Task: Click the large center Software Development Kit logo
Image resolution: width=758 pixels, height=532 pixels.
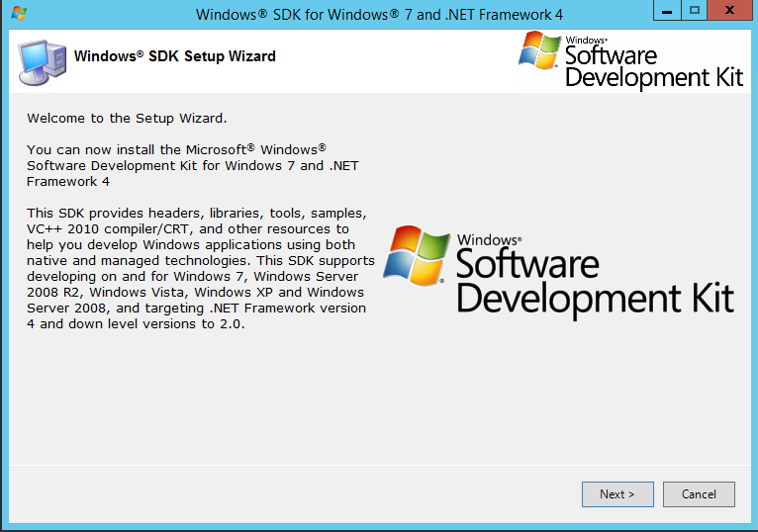Action: tap(558, 272)
